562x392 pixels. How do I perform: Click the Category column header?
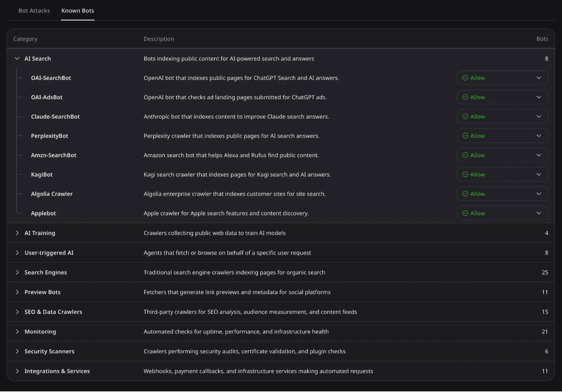25,39
